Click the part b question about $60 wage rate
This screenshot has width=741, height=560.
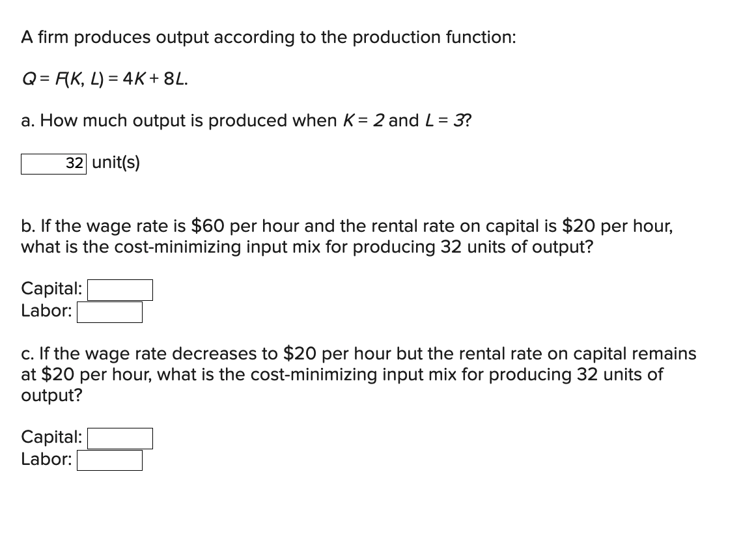coord(347,236)
